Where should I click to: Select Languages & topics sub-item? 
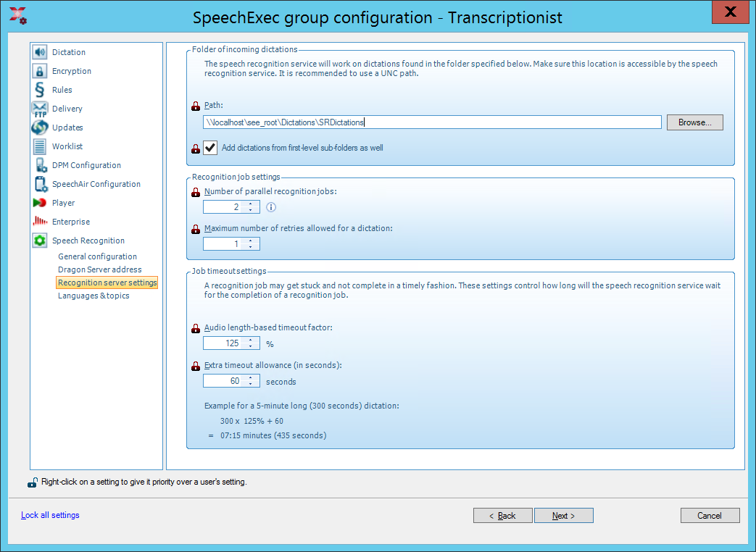[x=94, y=296]
